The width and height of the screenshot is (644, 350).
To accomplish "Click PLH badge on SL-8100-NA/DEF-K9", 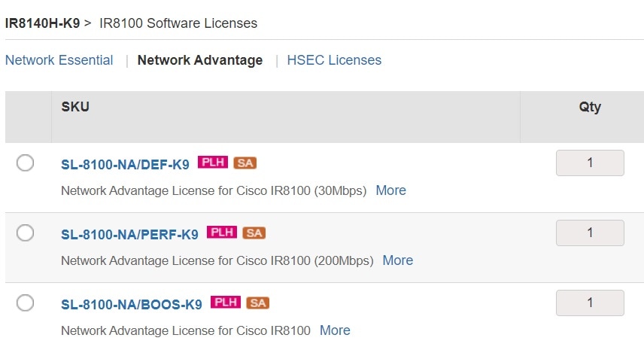I will point(213,163).
